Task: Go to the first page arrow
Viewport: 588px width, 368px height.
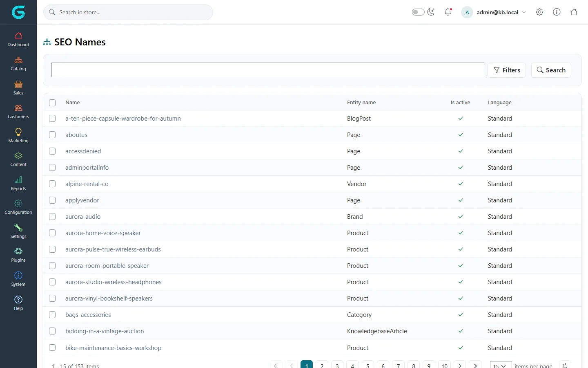Action: click(x=276, y=366)
